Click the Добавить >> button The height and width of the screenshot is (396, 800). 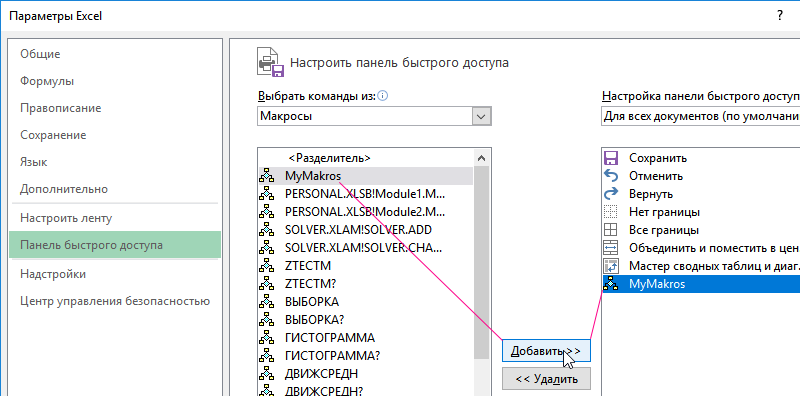point(546,351)
